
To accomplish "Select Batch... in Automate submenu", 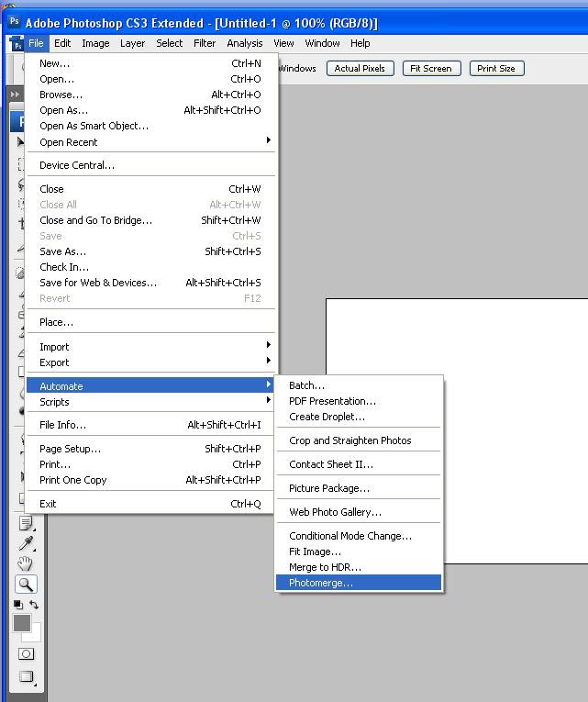I will point(359,385).
